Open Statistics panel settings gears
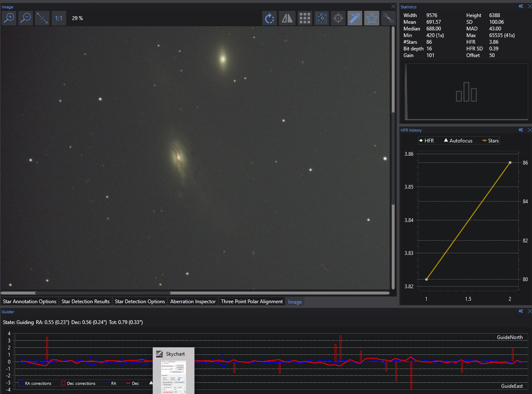The width and height of the screenshot is (532, 394). pos(520,7)
